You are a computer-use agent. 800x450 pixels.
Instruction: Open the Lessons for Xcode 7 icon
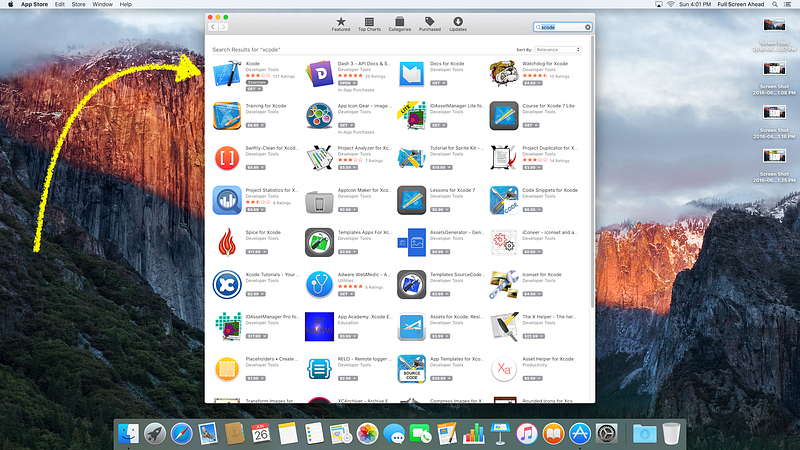[x=411, y=200]
